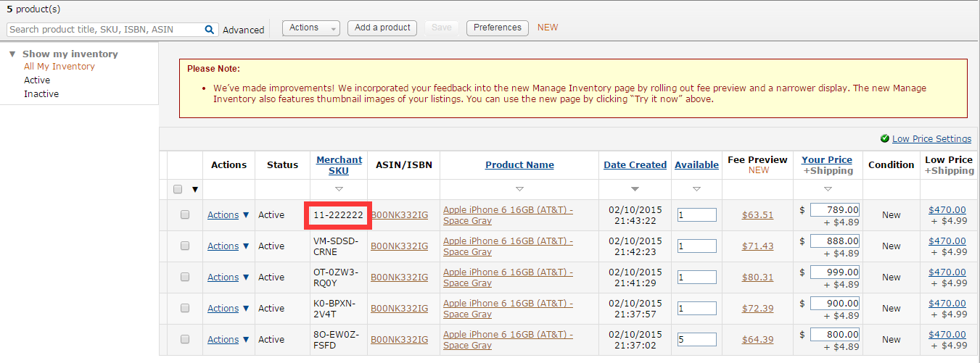
Task: Click the Add a product button
Action: tap(383, 28)
